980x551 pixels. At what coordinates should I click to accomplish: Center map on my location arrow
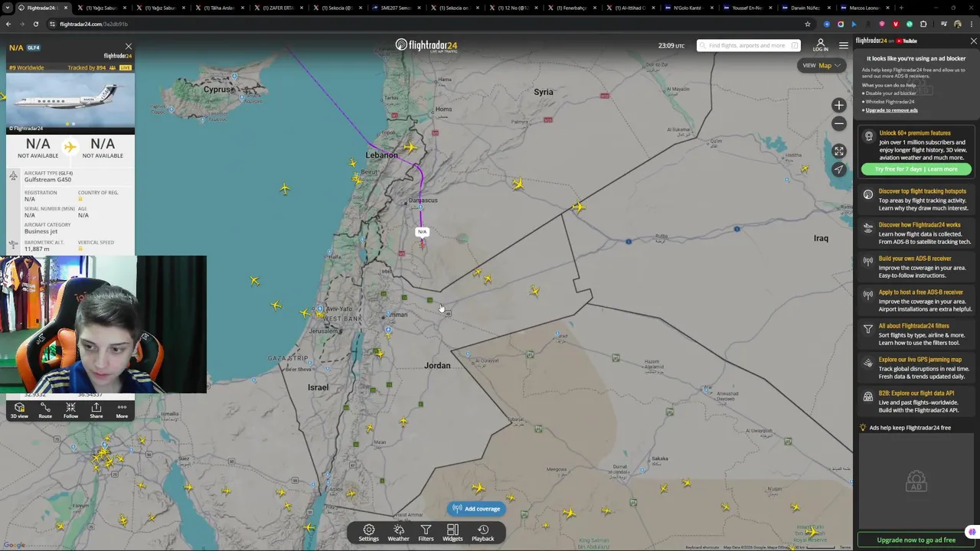click(x=839, y=169)
